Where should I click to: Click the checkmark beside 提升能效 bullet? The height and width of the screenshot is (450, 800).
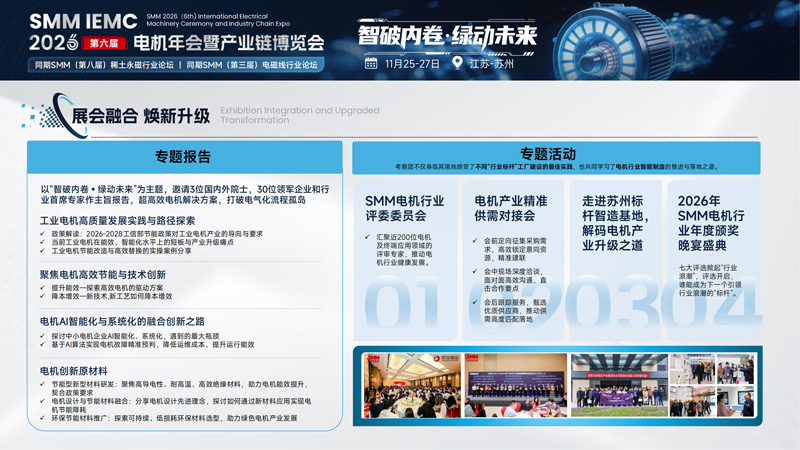click(43, 288)
